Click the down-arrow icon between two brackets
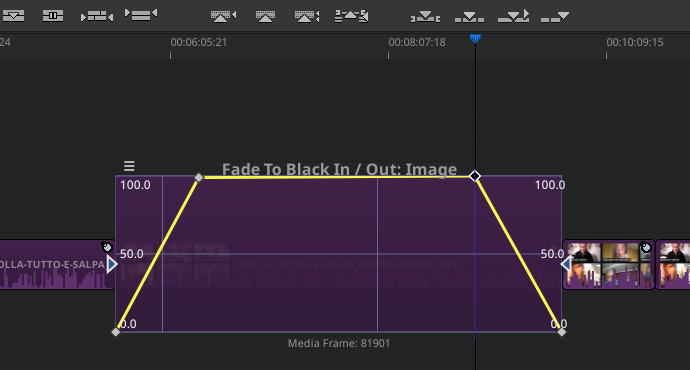This screenshot has height=370, width=690. 425,17
